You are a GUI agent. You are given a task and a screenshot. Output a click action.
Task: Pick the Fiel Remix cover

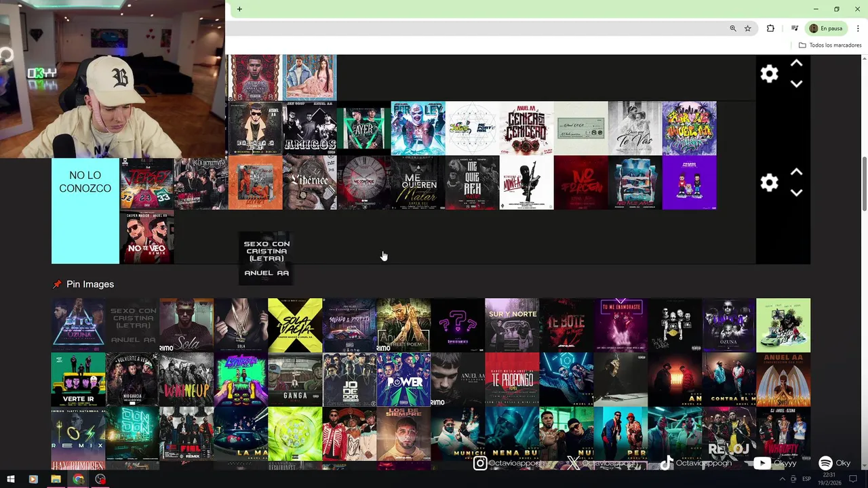point(186,434)
